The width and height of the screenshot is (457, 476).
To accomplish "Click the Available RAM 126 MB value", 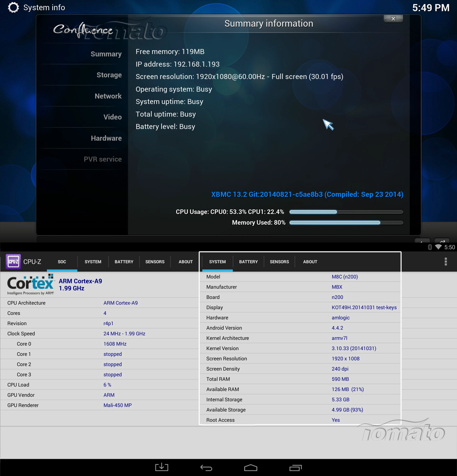I will click(x=348, y=389).
